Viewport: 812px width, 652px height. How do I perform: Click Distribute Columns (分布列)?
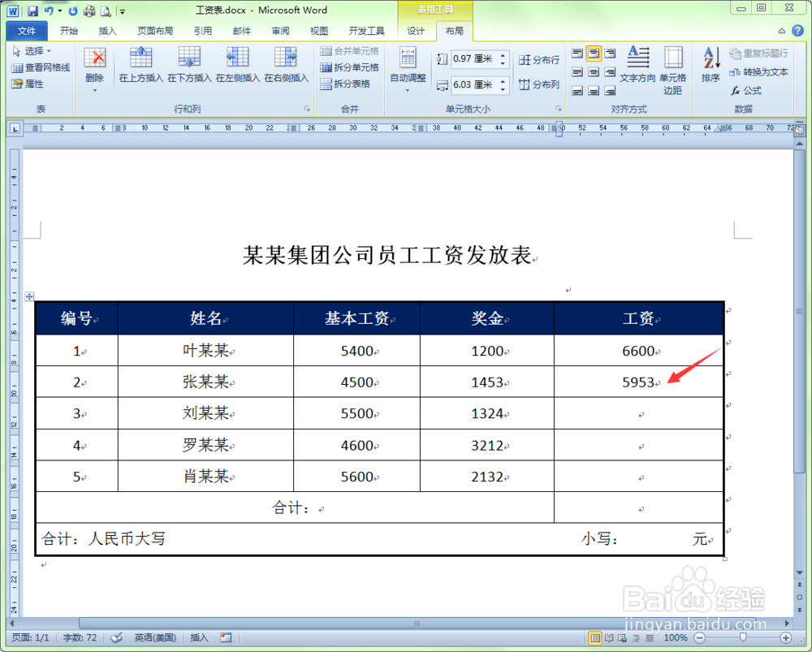tap(539, 84)
